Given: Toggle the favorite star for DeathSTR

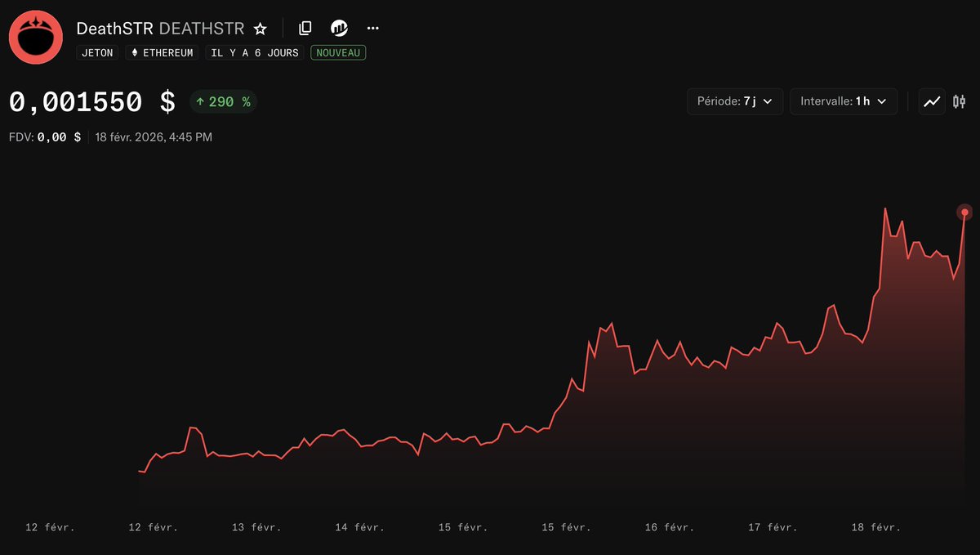Looking at the screenshot, I should click(260, 28).
